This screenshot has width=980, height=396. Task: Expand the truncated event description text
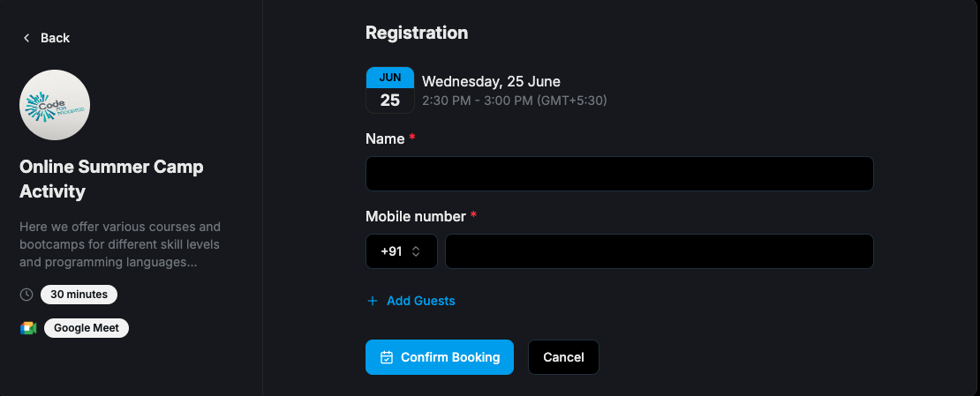click(x=119, y=244)
